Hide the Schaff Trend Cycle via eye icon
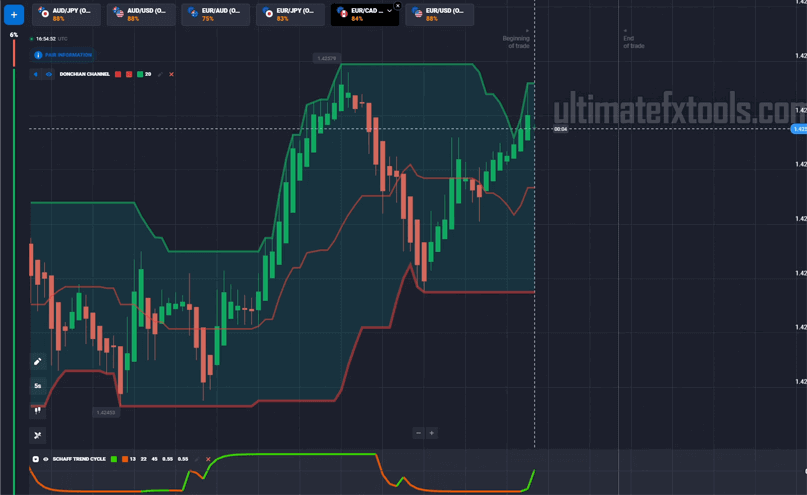This screenshot has height=495, width=807. (x=45, y=459)
